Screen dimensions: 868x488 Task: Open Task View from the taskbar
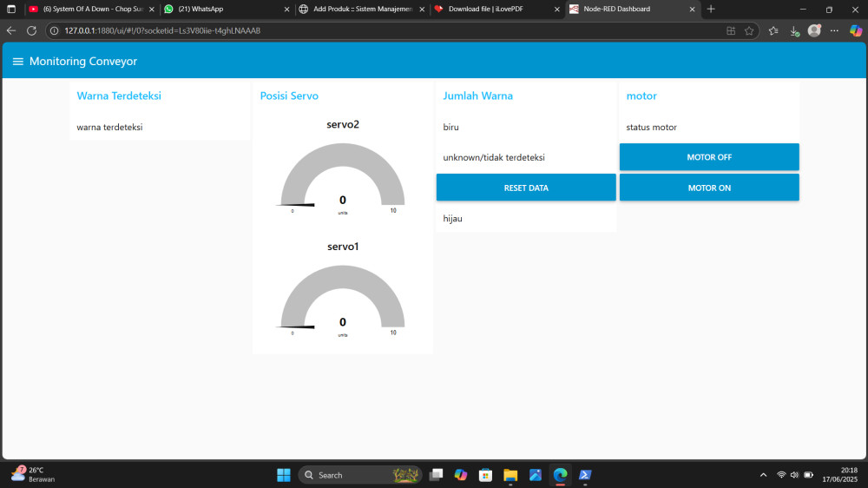437,475
